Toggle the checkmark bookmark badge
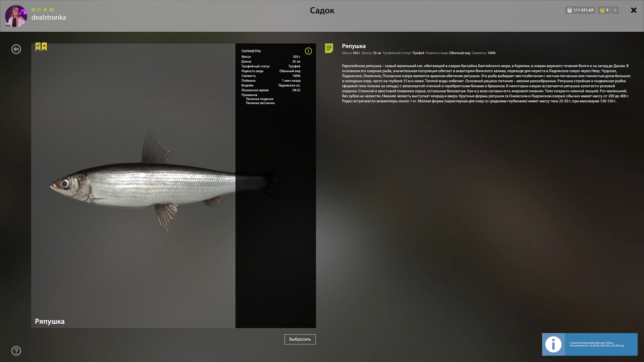Viewport: 644px width, 362px height. coord(38,47)
